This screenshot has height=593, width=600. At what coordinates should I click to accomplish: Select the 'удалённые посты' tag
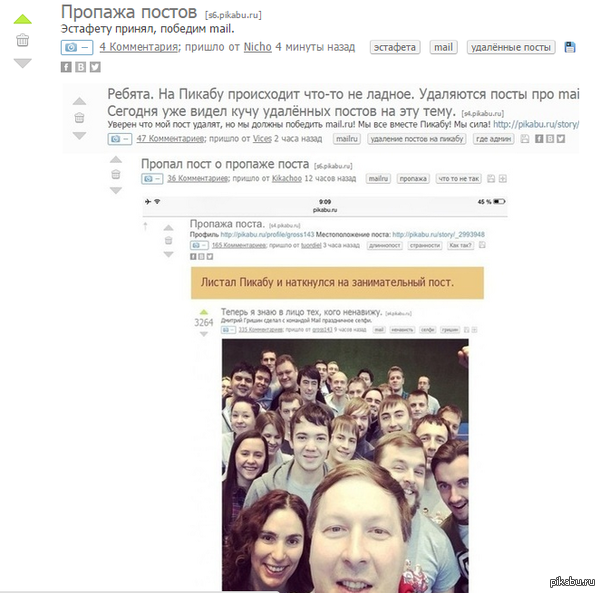tap(511, 47)
